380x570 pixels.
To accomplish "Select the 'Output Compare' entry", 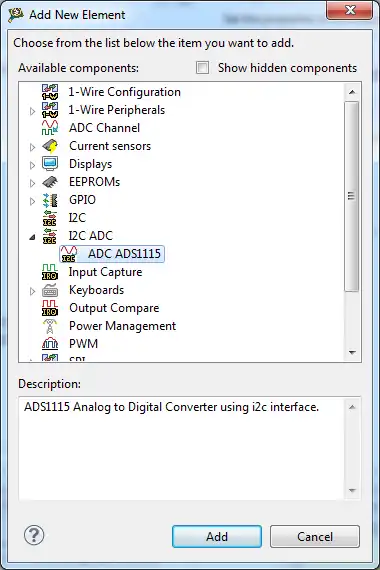I will pos(114,308).
